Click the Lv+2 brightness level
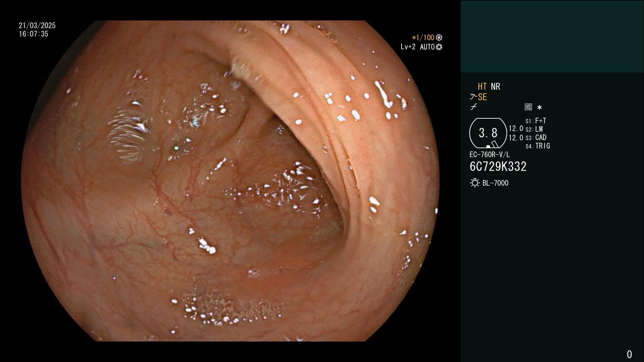Screen dimensions: 644x362 click(408, 47)
